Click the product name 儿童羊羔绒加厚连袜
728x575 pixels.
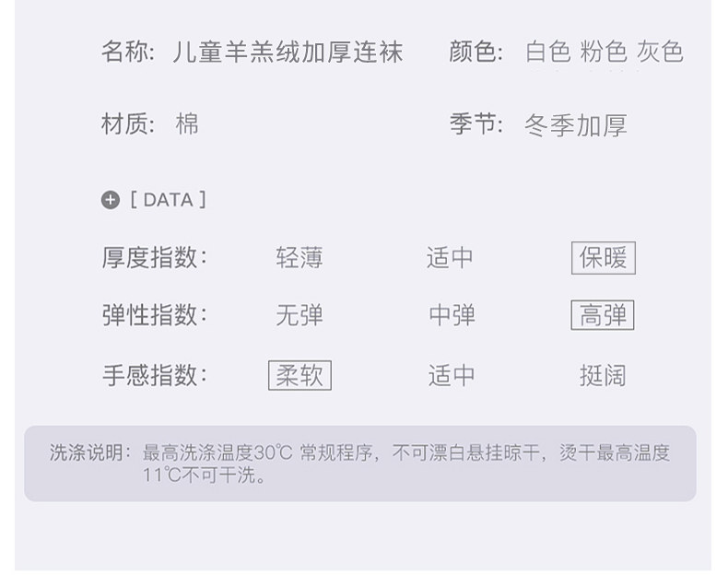pyautogui.click(x=288, y=53)
